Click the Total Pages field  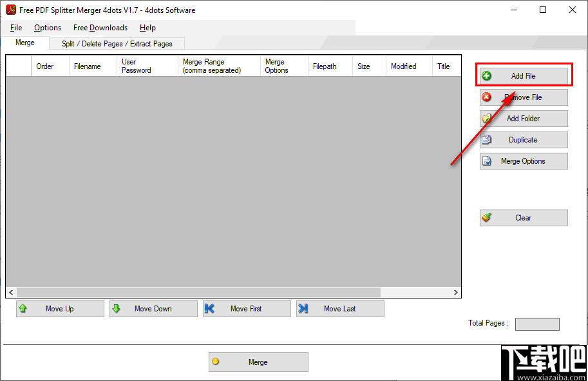[537, 324]
